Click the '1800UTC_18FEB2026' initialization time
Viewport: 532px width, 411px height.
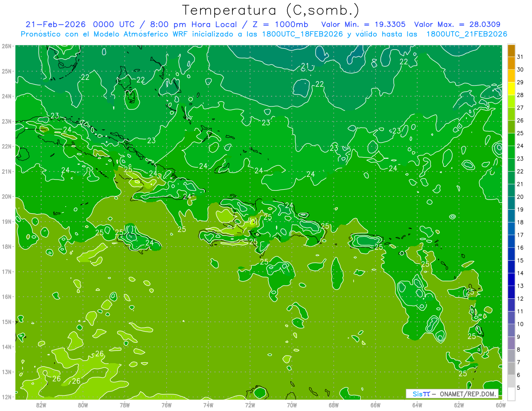[x=303, y=34]
